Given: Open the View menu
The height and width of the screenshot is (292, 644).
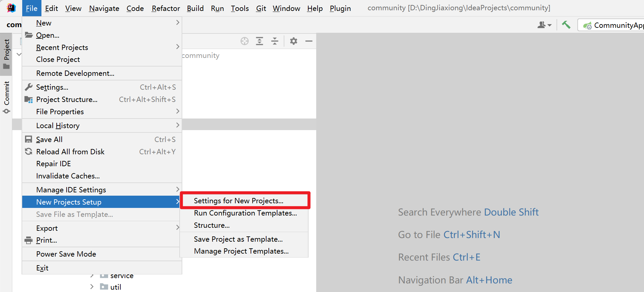Looking at the screenshot, I should pos(73,8).
